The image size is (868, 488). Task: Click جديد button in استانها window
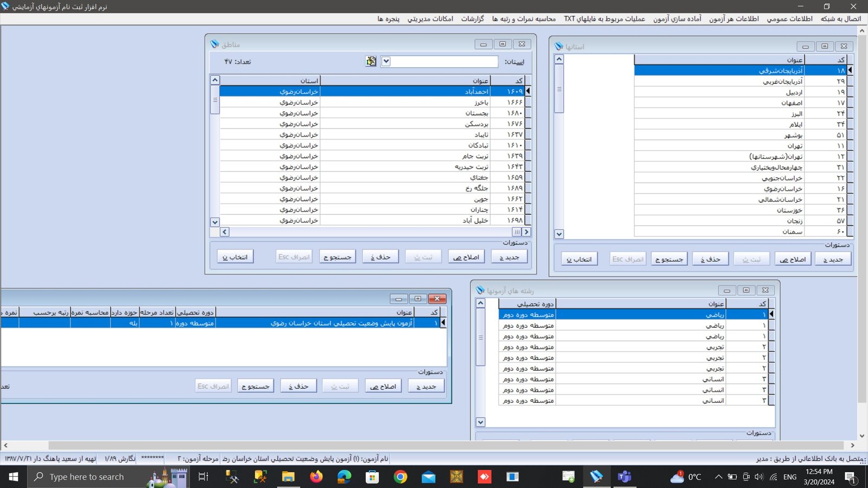coord(833,259)
